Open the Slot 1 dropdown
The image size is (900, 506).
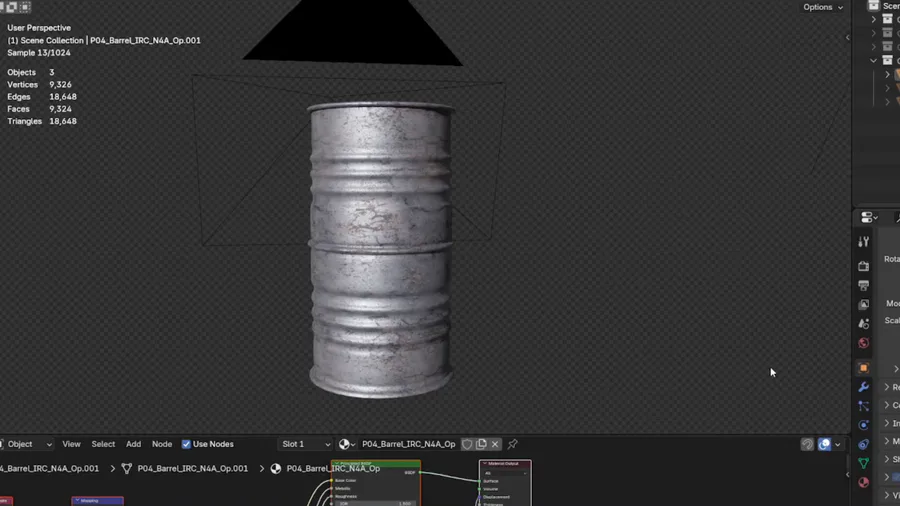pyautogui.click(x=306, y=444)
